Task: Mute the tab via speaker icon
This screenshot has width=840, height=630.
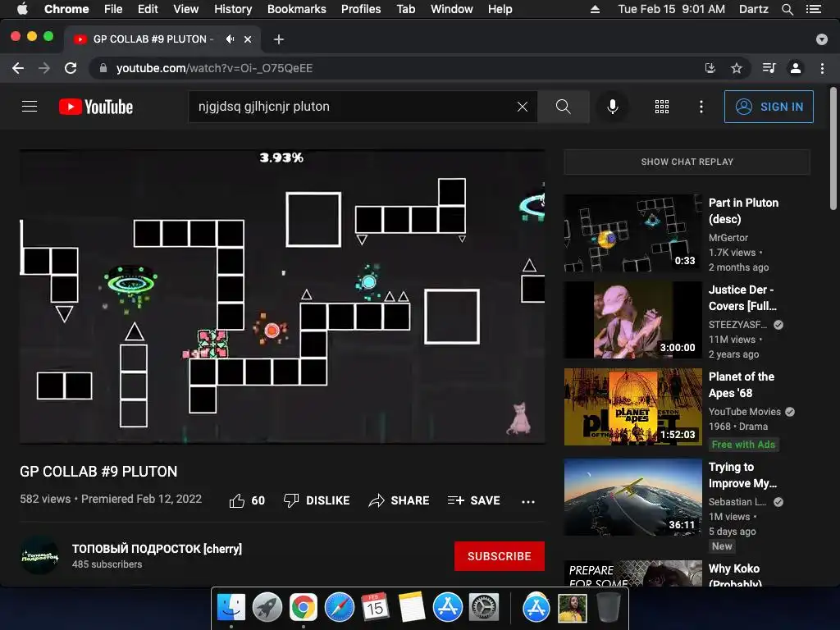Action: 230,39
